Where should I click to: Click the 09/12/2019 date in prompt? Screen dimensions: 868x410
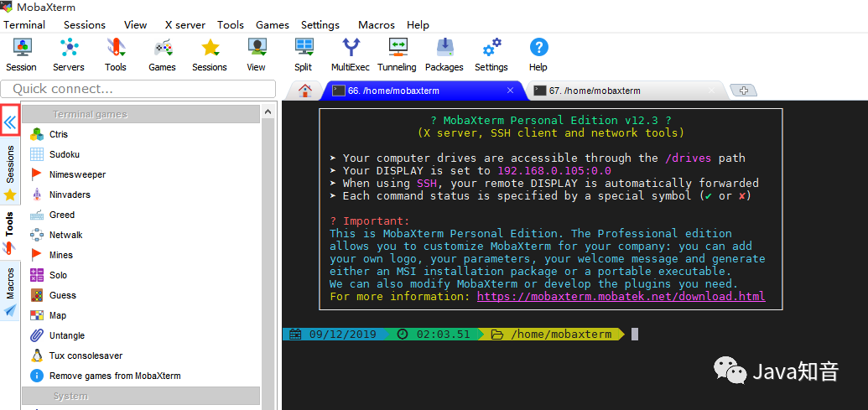(x=343, y=335)
